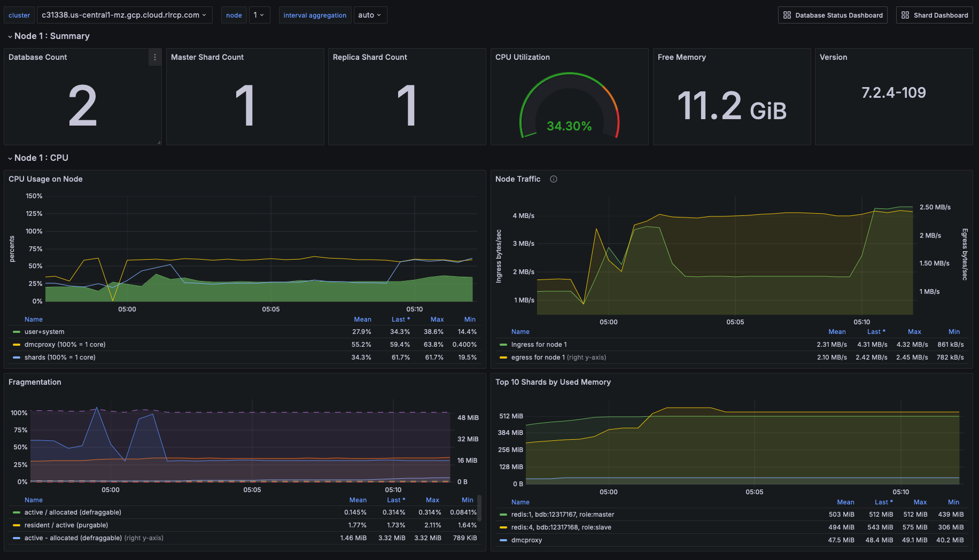Open the node number dropdown
Viewport: 979px width, 560px height.
(x=260, y=15)
